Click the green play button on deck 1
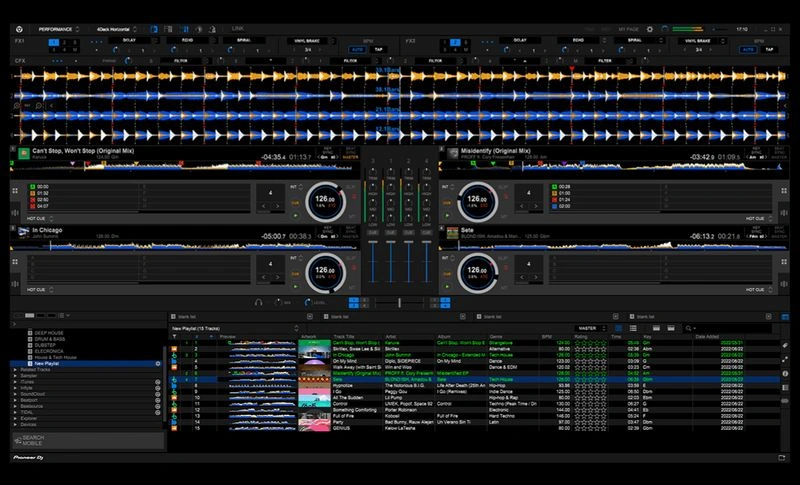This screenshot has width=800, height=485. coord(295,216)
